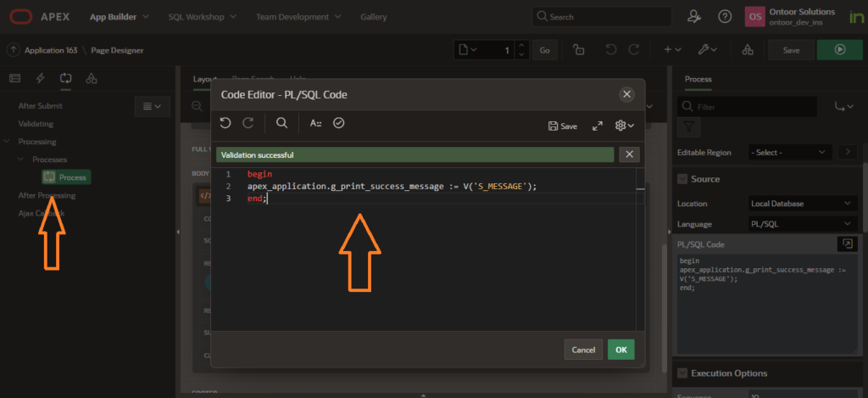
Task: Open the Gallery menu item
Action: [373, 17]
